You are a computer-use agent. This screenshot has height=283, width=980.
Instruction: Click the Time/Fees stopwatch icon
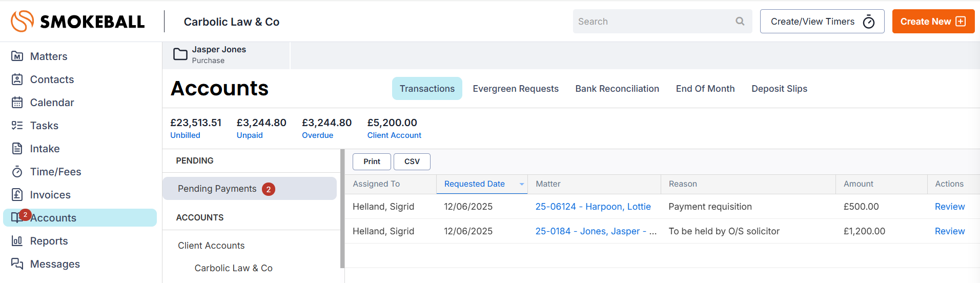coord(17,172)
